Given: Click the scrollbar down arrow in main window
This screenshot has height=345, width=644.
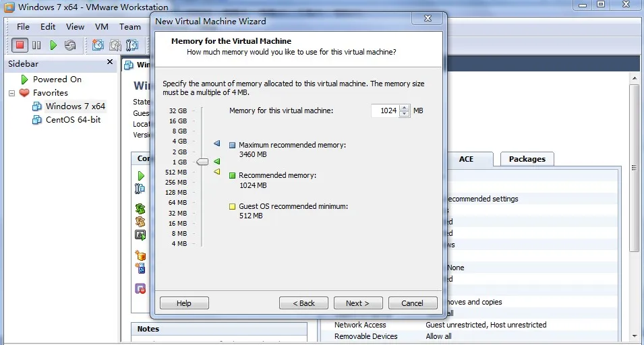Looking at the screenshot, I should 635,336.
